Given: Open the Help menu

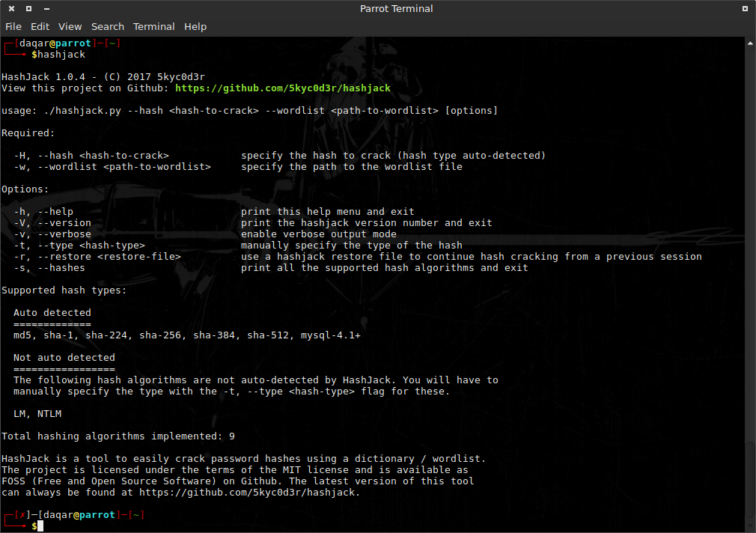Looking at the screenshot, I should 195,26.
